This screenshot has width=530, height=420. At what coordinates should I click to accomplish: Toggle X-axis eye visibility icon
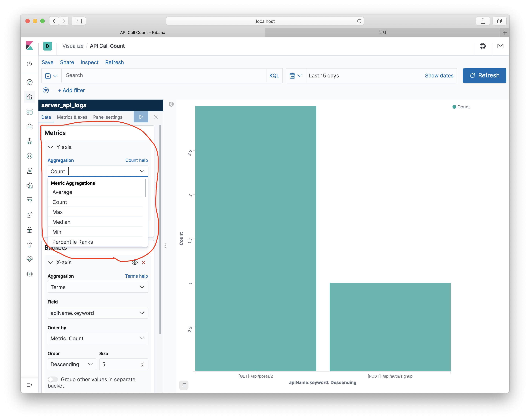(x=135, y=263)
